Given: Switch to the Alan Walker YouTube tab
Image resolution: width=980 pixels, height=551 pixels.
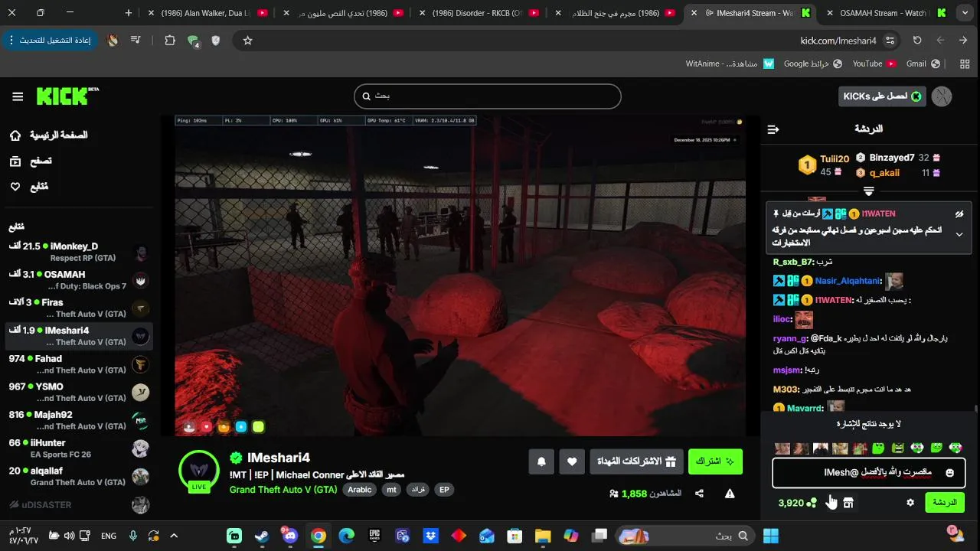Looking at the screenshot, I should [x=208, y=13].
